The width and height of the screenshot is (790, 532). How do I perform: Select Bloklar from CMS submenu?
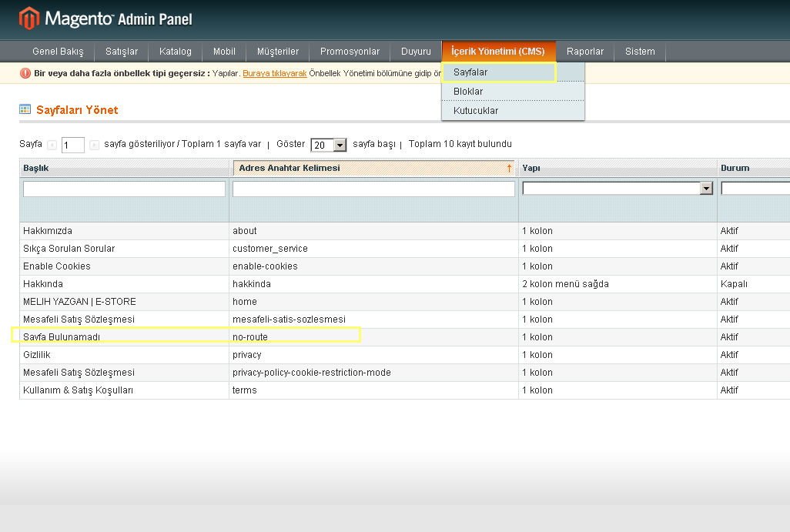coord(513,91)
